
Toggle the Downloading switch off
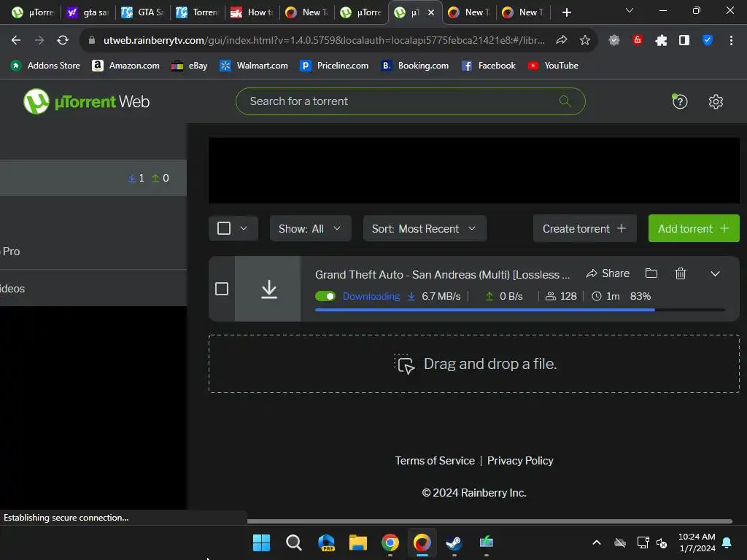click(325, 296)
